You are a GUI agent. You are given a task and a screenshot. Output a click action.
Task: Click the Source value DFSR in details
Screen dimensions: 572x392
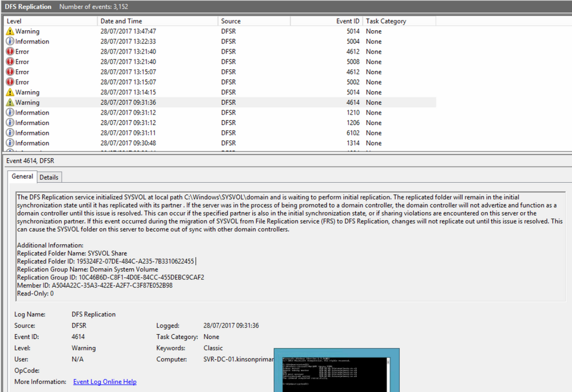79,325
